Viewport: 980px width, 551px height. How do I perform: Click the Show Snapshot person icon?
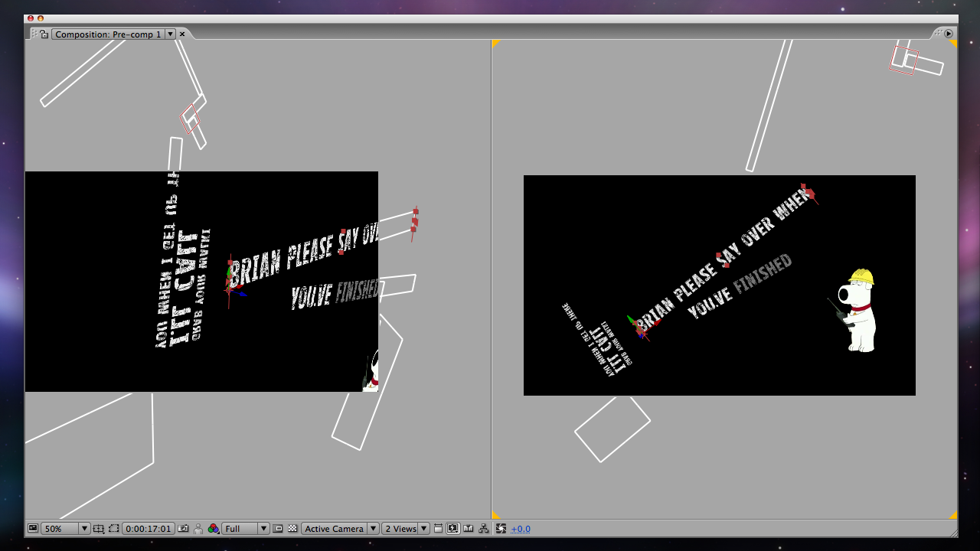point(199,529)
